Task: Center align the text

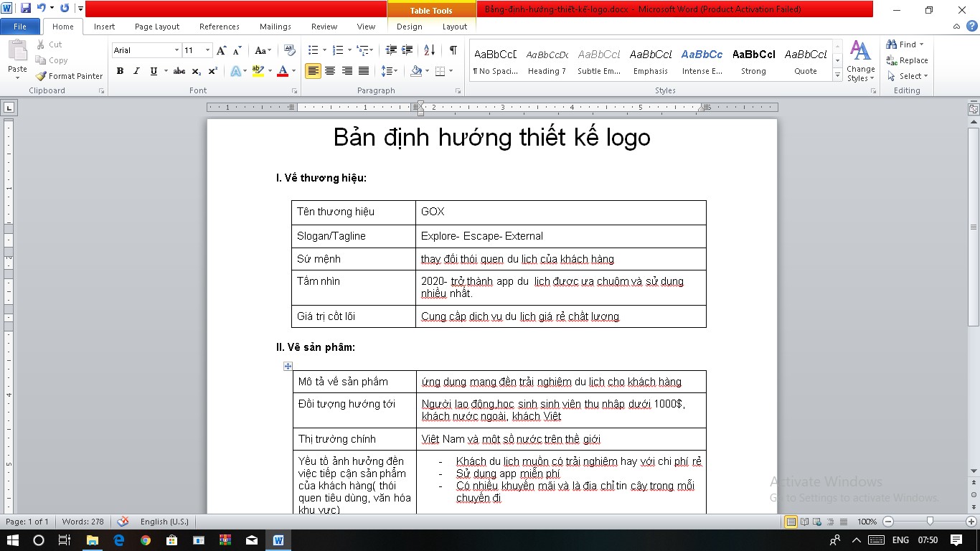Action: pos(330,71)
